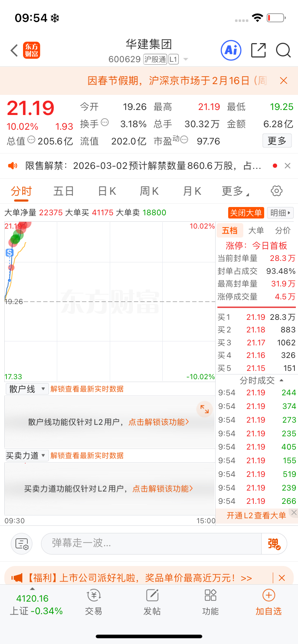
Task: Close the 限售解禁 announcement bar
Action: pyautogui.click(x=288, y=166)
